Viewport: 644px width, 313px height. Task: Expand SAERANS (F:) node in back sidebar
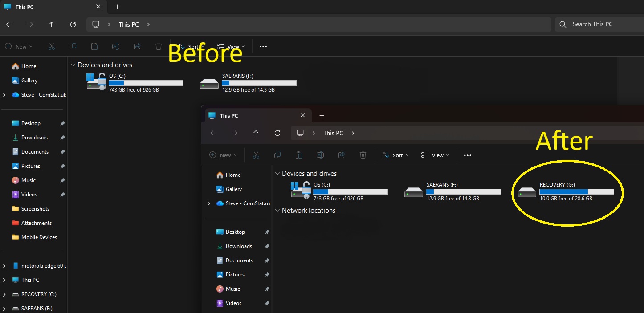coord(4,309)
